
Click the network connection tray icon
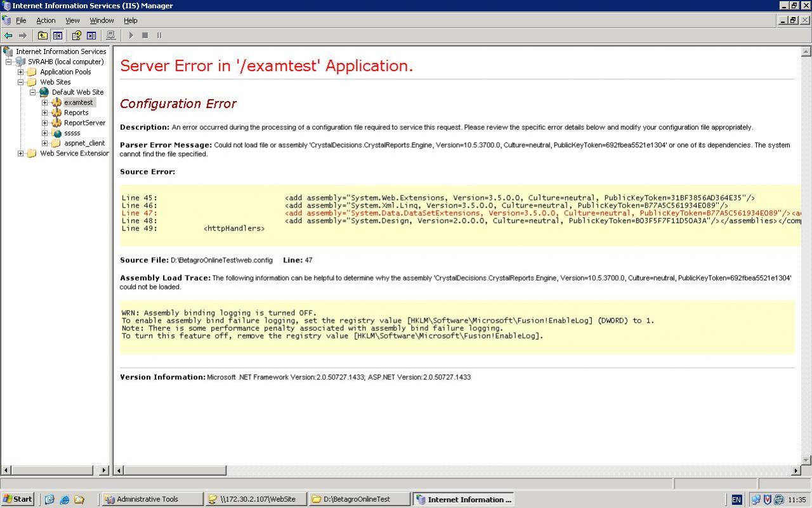(x=756, y=500)
